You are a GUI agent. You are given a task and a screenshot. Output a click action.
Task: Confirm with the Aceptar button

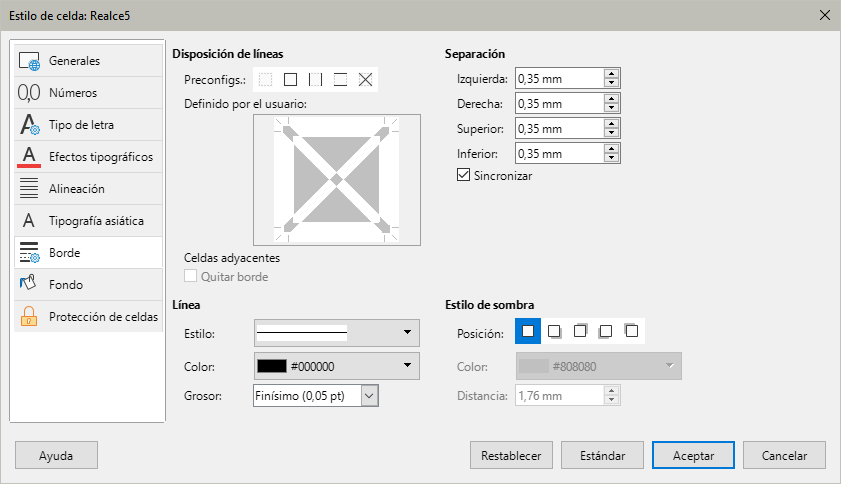(x=693, y=455)
